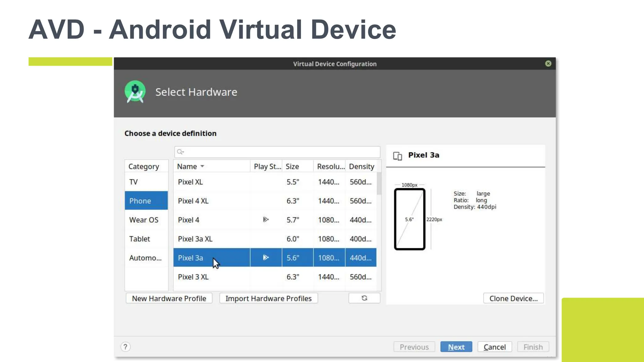The width and height of the screenshot is (644, 362).
Task: Click the Android Studio logo icon
Action: pyautogui.click(x=135, y=92)
